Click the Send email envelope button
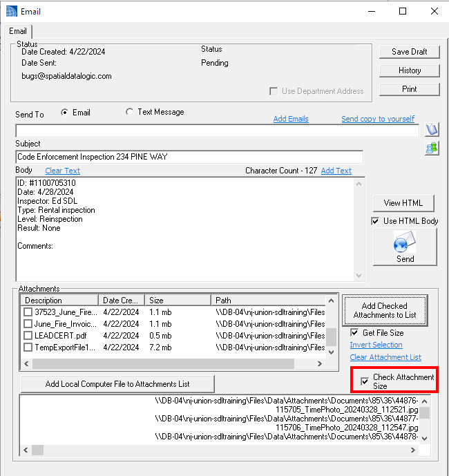Viewport: 449px width, 476px height. tap(405, 247)
